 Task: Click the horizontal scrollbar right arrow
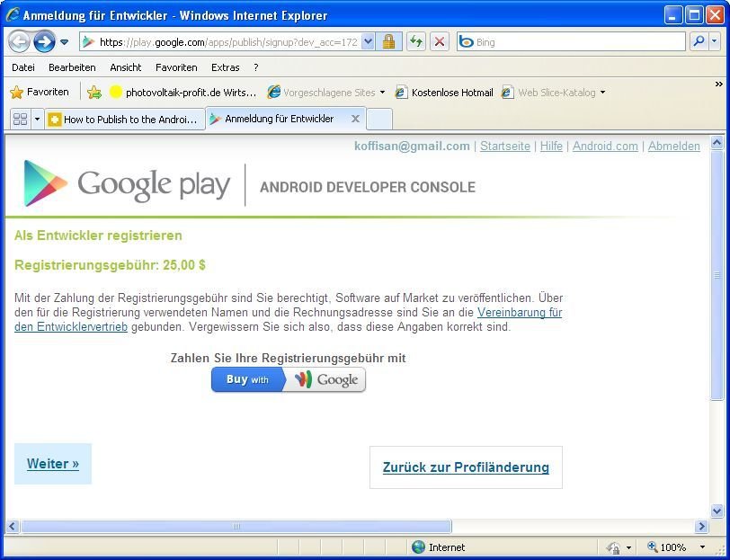pyautogui.click(x=700, y=527)
